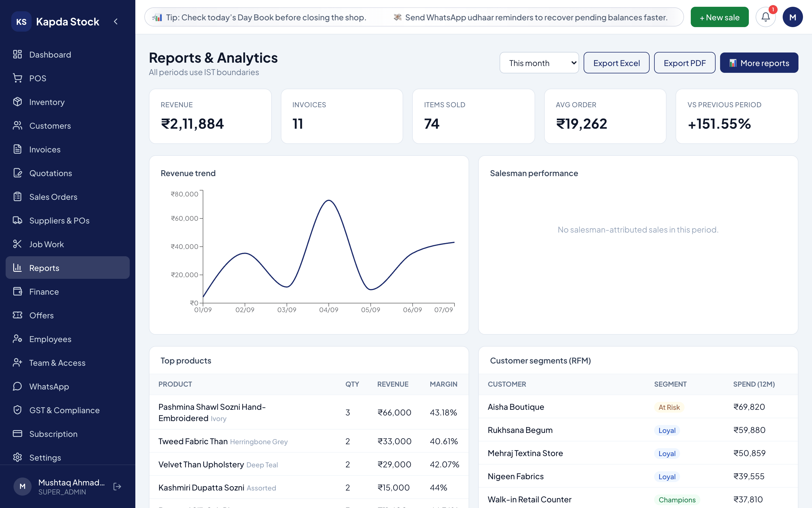Click Kashmiri Dupatta Sozni product name
The height and width of the screenshot is (508, 812).
[201, 487]
